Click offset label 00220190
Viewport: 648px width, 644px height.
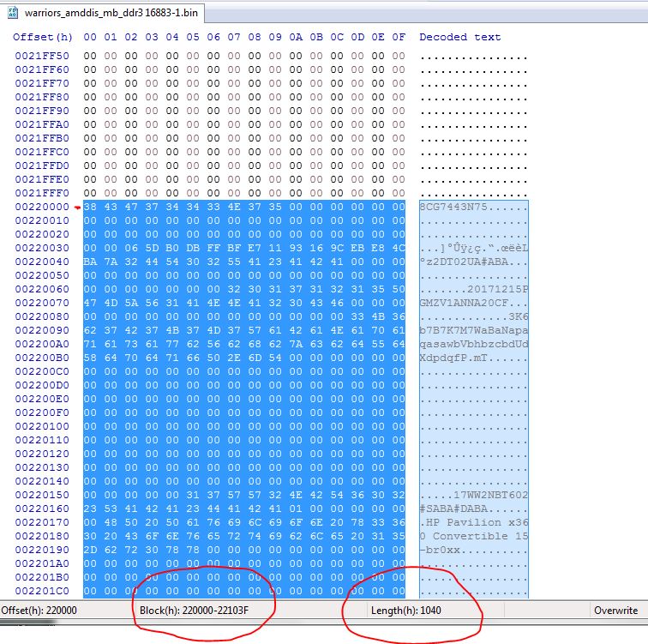tap(42, 550)
